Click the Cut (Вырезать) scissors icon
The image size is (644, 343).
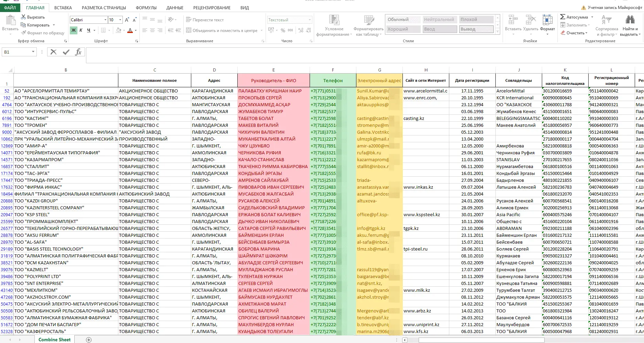click(23, 17)
